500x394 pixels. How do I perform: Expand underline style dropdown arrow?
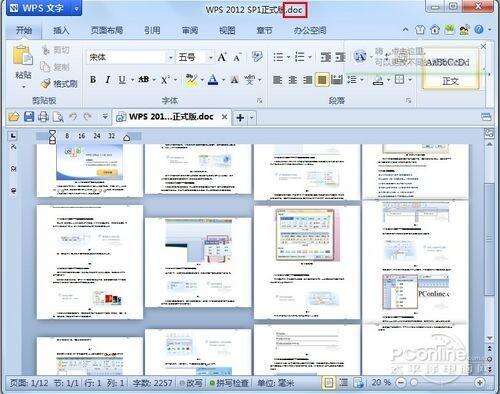[132, 80]
